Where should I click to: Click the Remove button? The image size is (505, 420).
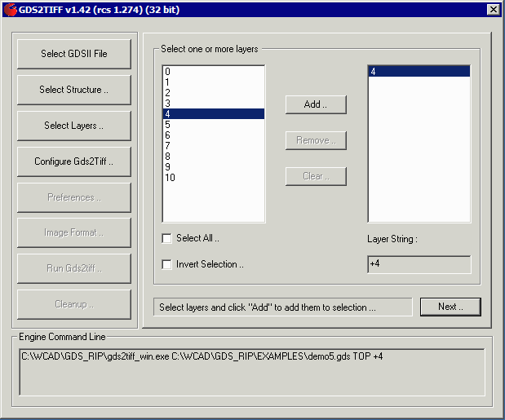[x=316, y=140]
